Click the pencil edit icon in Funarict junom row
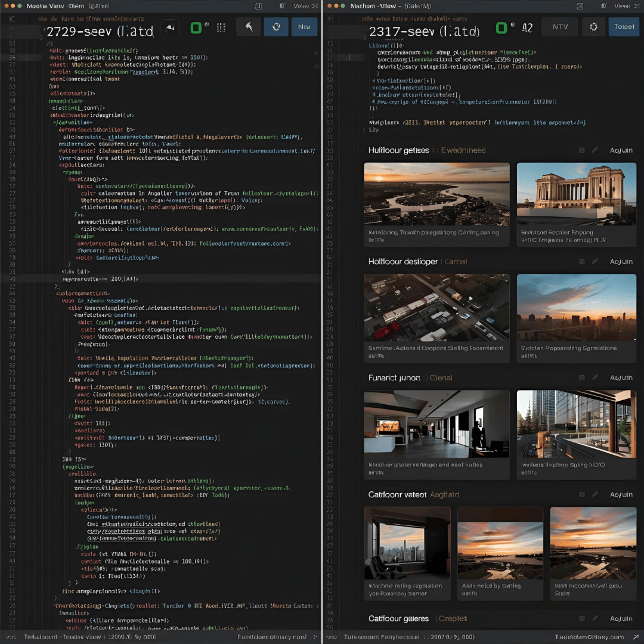Viewport: 644px width, 644px height. point(595,378)
